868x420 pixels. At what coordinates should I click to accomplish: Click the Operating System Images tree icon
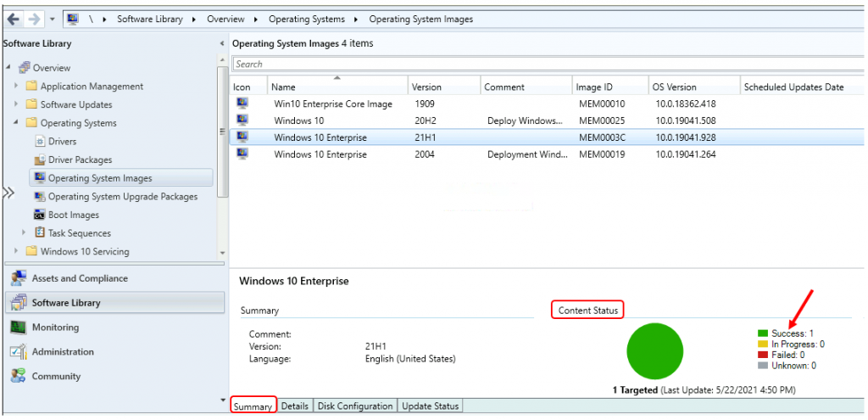coord(39,178)
